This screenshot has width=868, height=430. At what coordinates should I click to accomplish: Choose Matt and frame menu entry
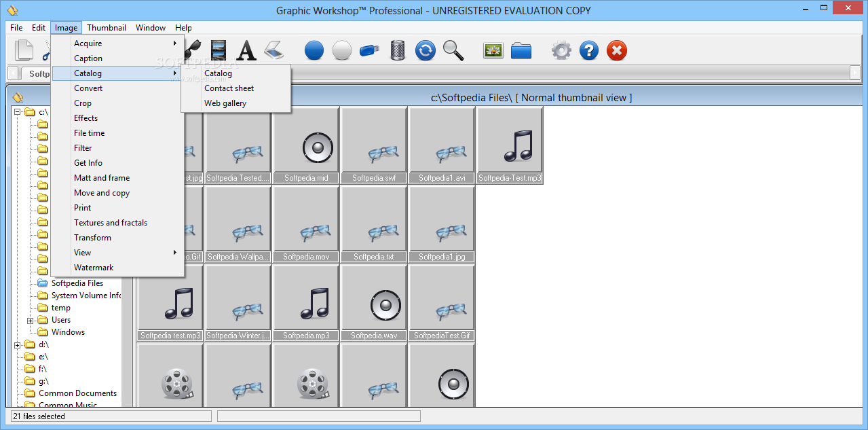[117, 178]
